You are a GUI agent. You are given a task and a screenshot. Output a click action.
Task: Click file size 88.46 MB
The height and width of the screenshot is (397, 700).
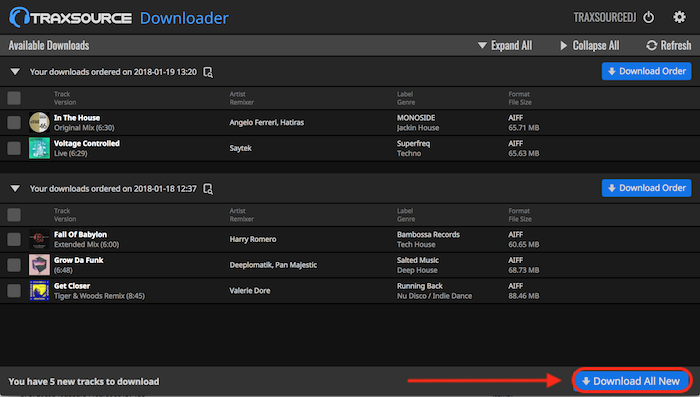524,296
